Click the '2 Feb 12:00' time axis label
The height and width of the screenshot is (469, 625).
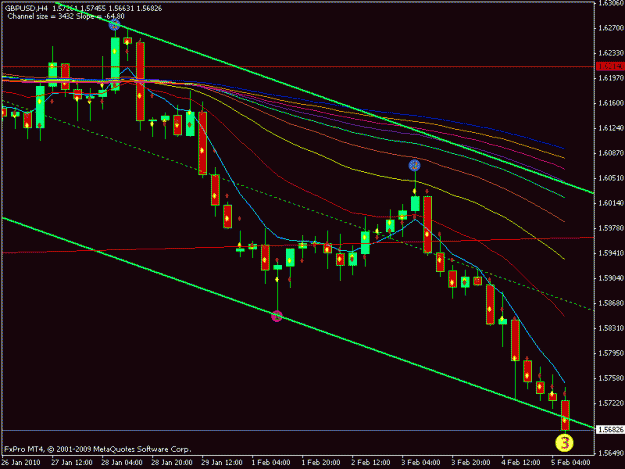[x=371, y=463]
